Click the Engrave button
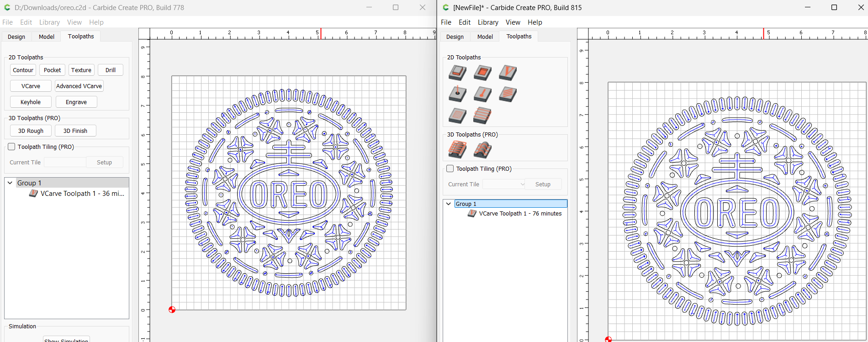 [76, 102]
